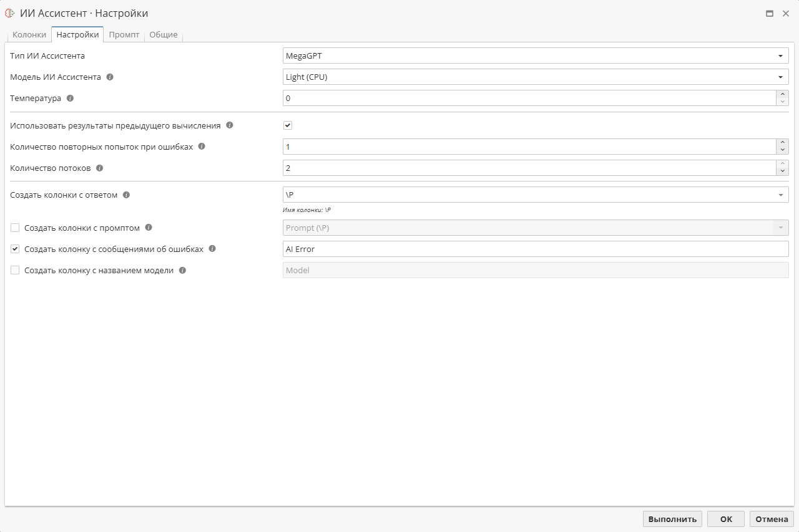The height and width of the screenshot is (532, 799).
Task: Maximize the dialog window
Action: [x=770, y=13]
